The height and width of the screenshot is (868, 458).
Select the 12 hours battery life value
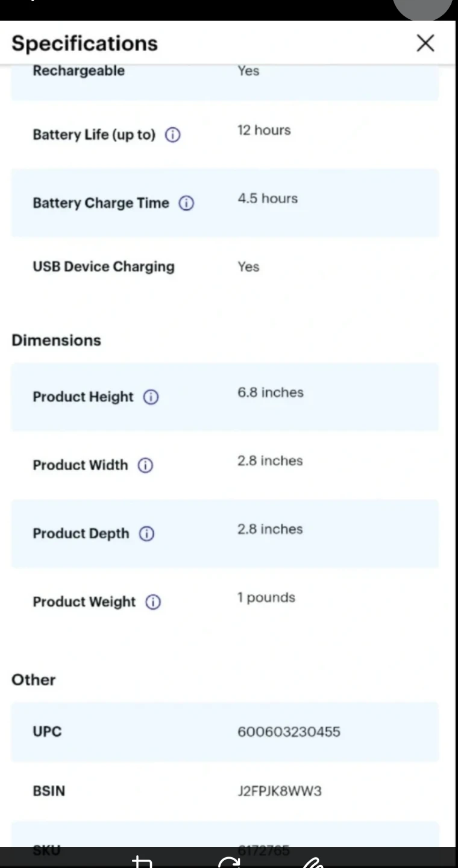pyautogui.click(x=264, y=130)
